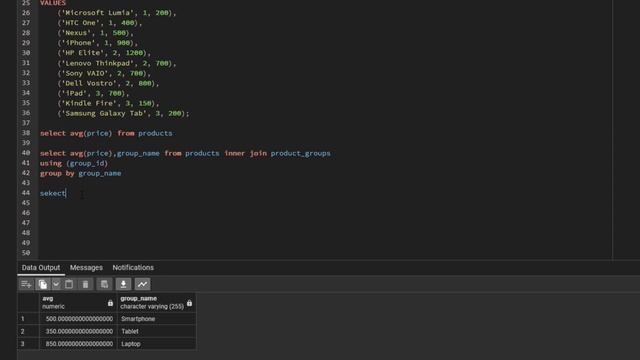Click the 'group by group_name' line

(80, 173)
